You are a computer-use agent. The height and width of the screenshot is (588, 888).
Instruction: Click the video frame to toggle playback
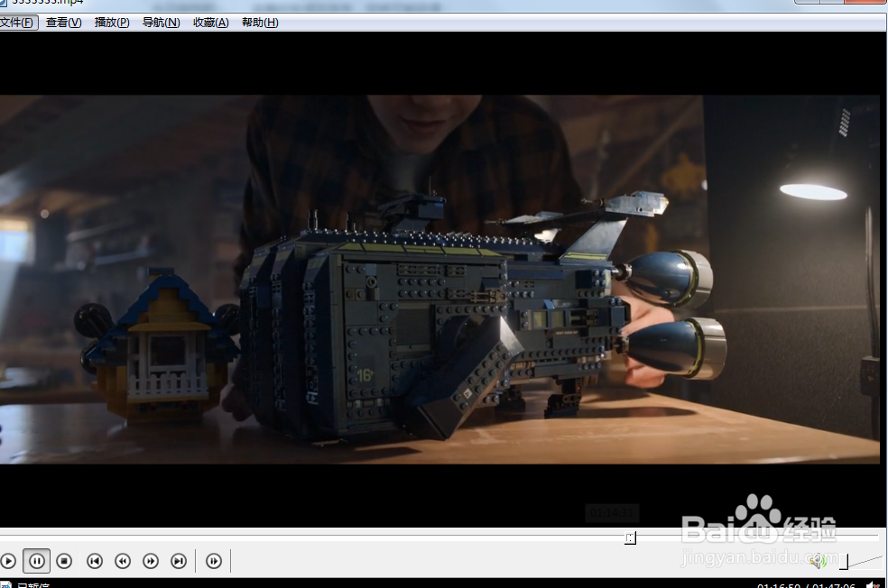pyautogui.click(x=439, y=280)
